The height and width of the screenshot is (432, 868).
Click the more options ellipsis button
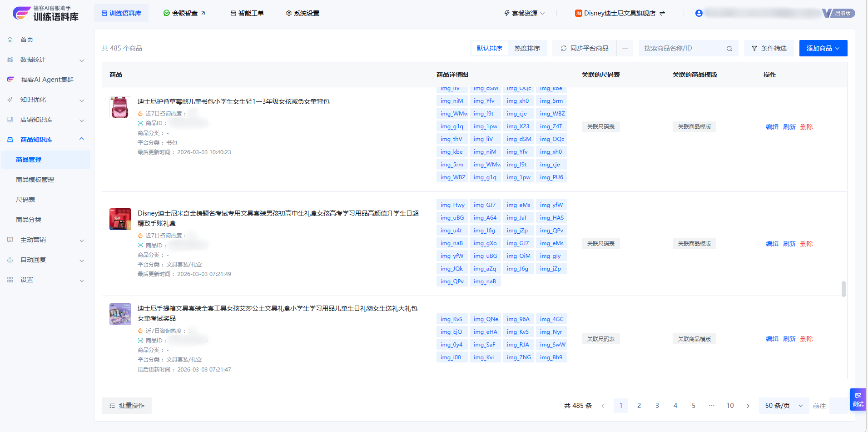pyautogui.click(x=625, y=48)
